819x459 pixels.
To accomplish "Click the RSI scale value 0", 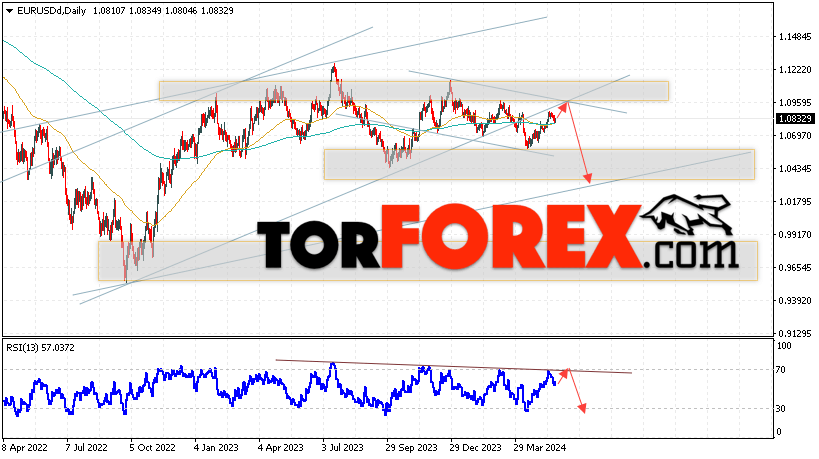I will (x=779, y=432).
